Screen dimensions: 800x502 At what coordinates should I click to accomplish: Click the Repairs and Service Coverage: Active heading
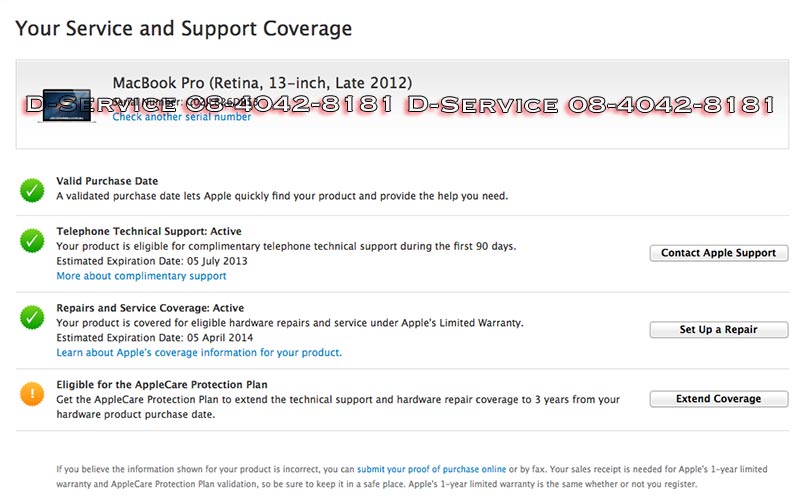150,308
